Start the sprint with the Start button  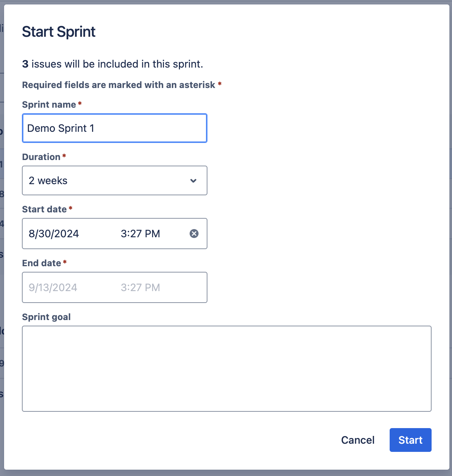pyautogui.click(x=410, y=440)
